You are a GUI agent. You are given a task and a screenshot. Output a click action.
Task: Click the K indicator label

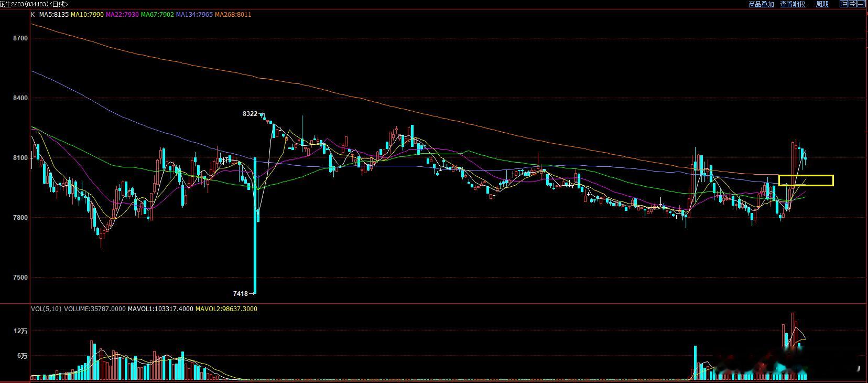point(33,14)
